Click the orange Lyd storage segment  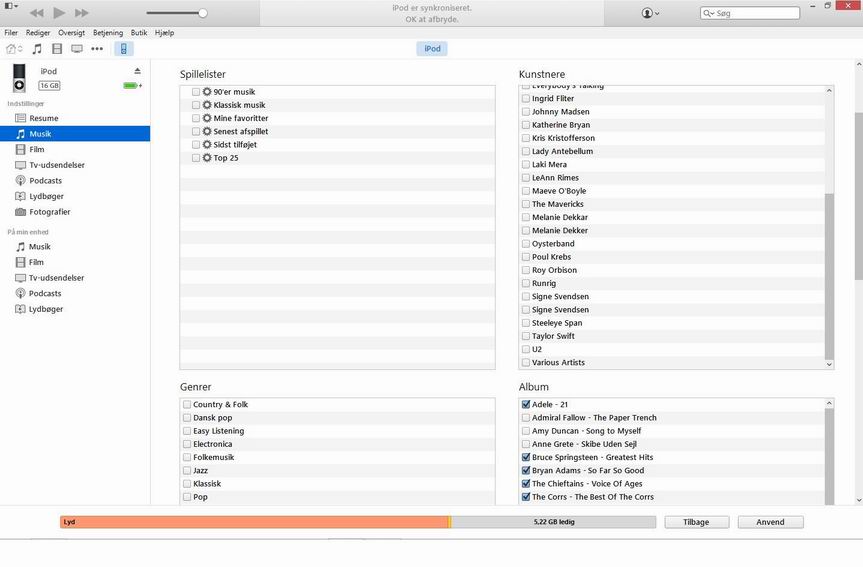click(254, 522)
